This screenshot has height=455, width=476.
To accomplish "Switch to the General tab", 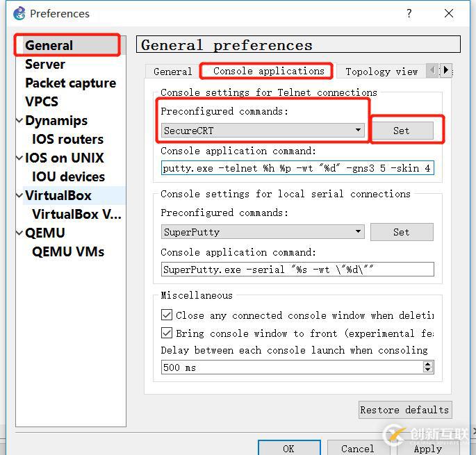I will (x=172, y=72).
